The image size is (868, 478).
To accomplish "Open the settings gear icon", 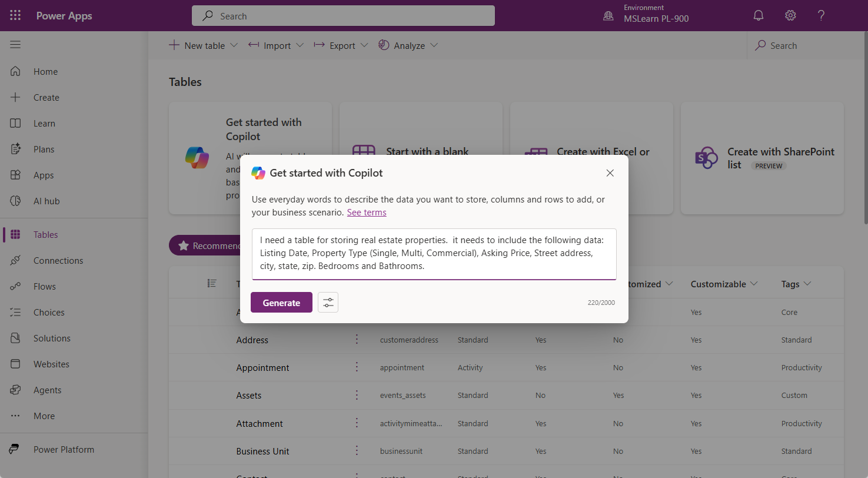I will [790, 16].
